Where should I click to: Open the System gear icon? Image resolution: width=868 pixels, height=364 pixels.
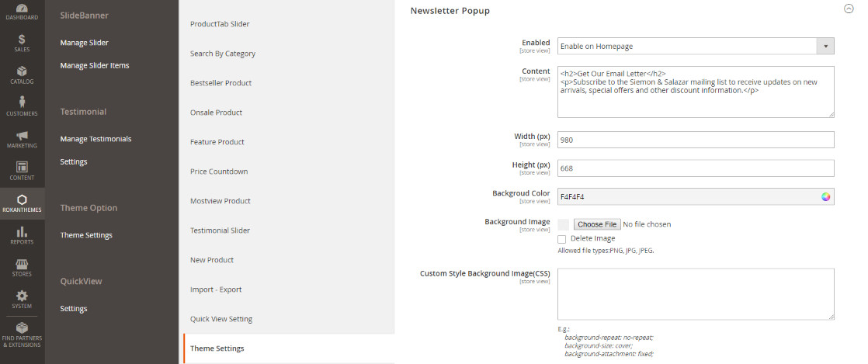(23, 296)
